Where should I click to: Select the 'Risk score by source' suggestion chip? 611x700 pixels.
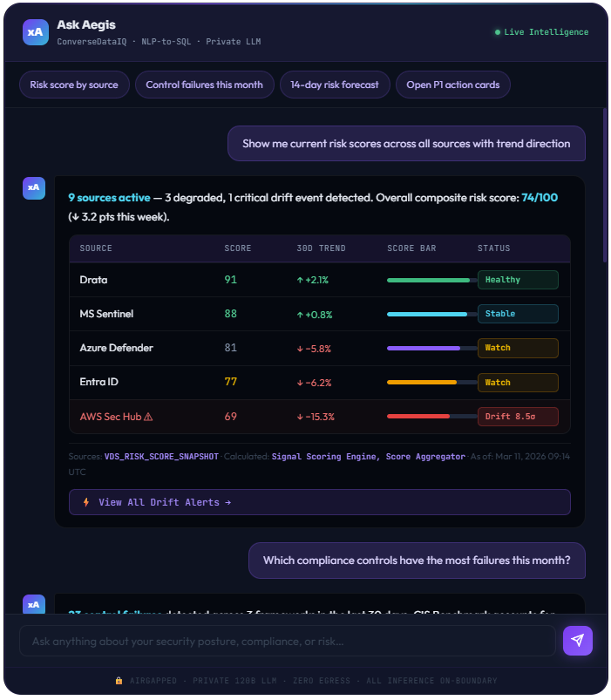[74, 85]
